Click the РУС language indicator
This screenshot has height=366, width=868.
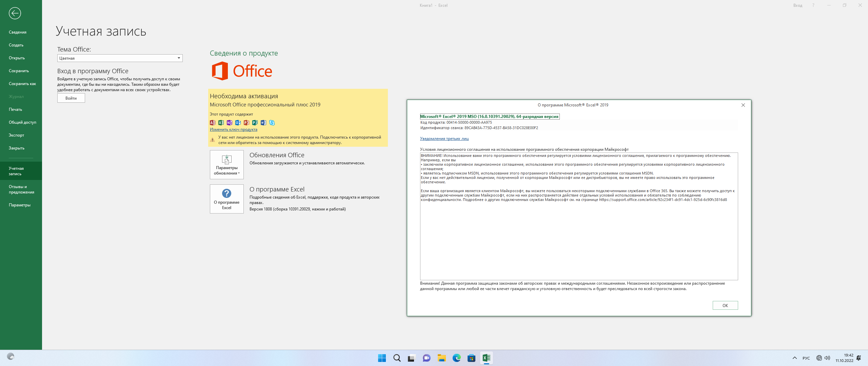pyautogui.click(x=806, y=358)
